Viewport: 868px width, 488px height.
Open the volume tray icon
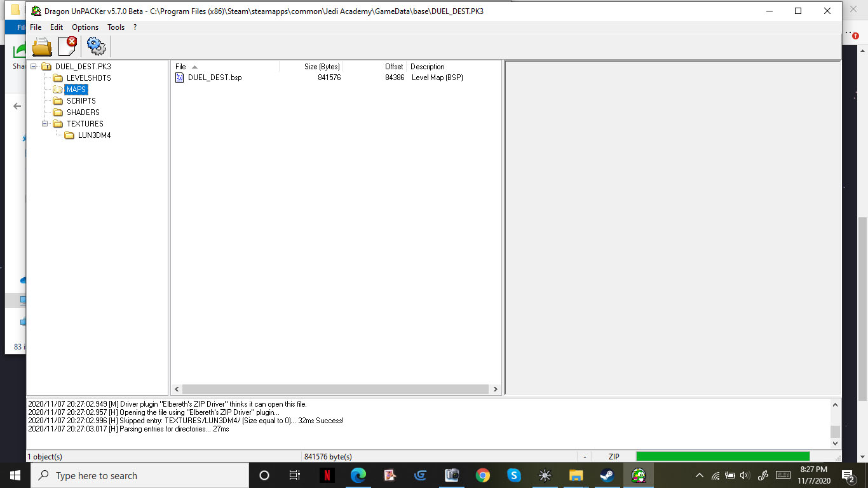(x=745, y=475)
